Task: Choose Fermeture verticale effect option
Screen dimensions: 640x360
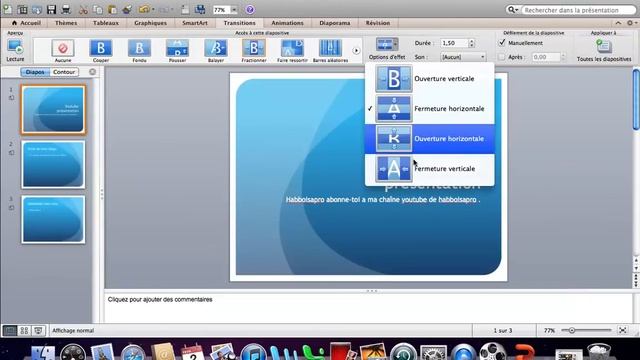Action: [430, 169]
